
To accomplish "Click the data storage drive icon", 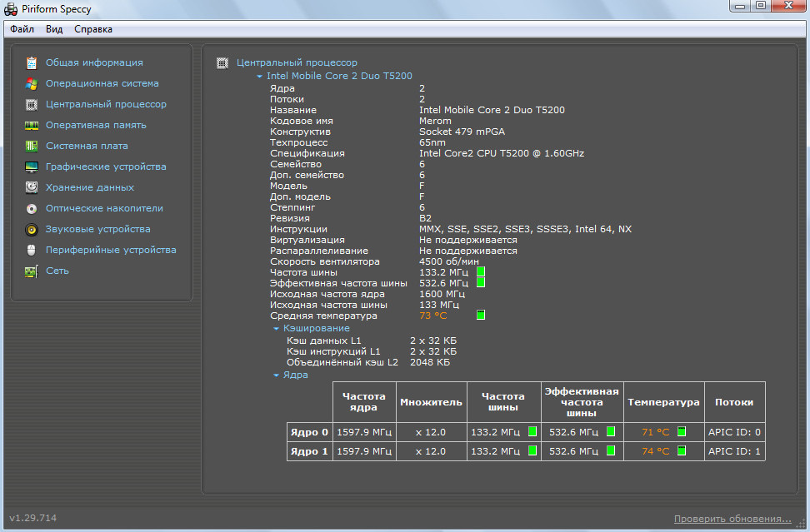I will (32, 187).
